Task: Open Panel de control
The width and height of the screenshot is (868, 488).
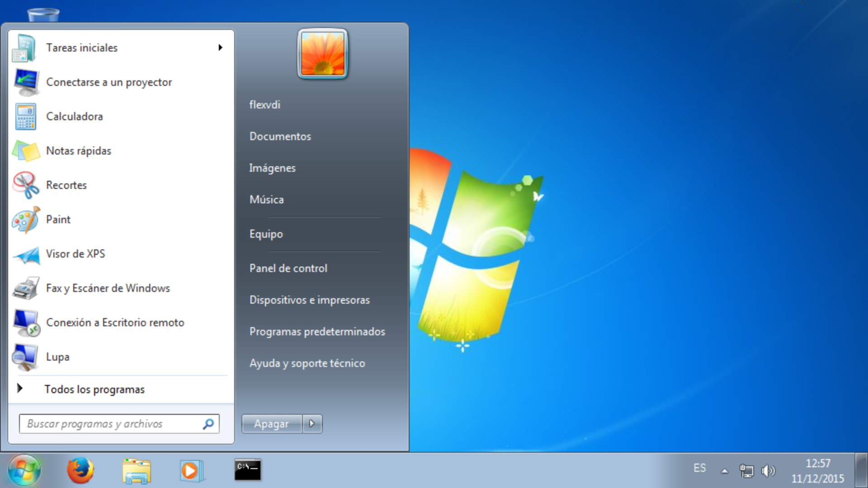Action: point(288,268)
